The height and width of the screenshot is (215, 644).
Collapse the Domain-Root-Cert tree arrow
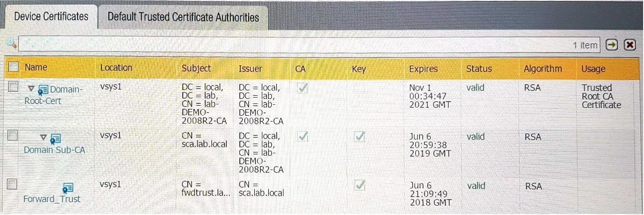(31, 88)
